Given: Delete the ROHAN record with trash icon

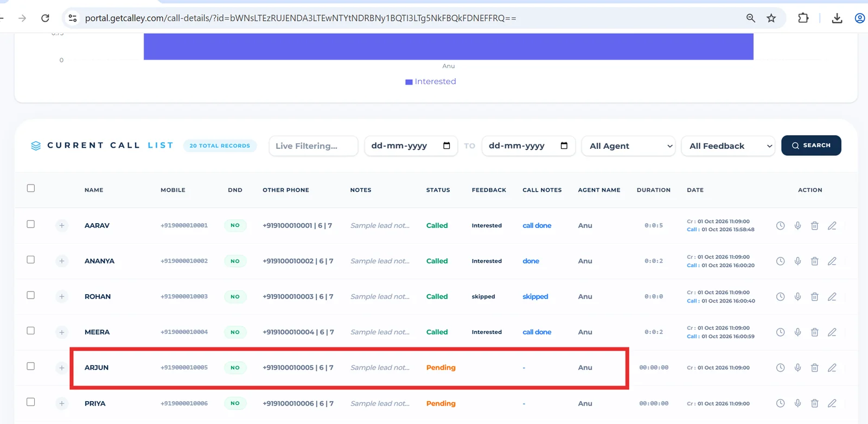Looking at the screenshot, I should click(x=814, y=297).
